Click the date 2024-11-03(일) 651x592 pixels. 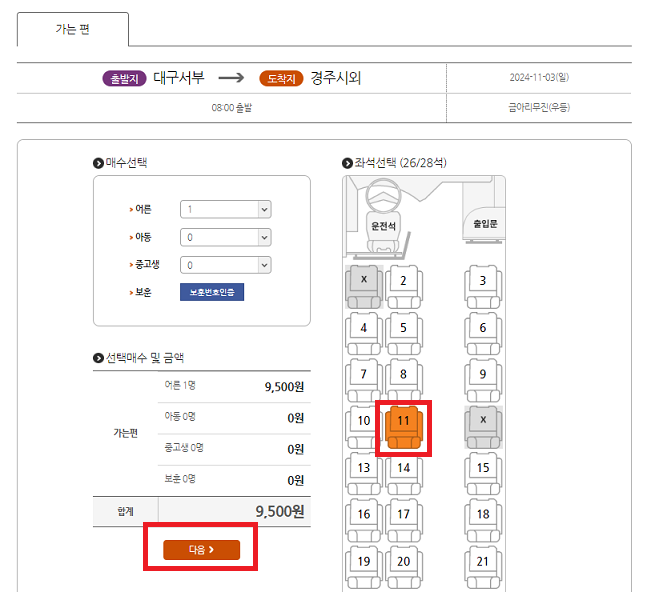pyautogui.click(x=539, y=77)
